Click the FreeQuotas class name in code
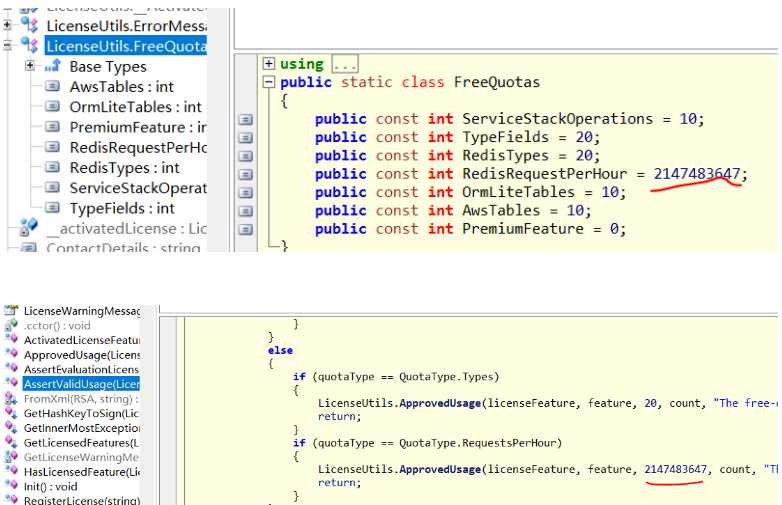This screenshot has width=782, height=505. point(496,82)
